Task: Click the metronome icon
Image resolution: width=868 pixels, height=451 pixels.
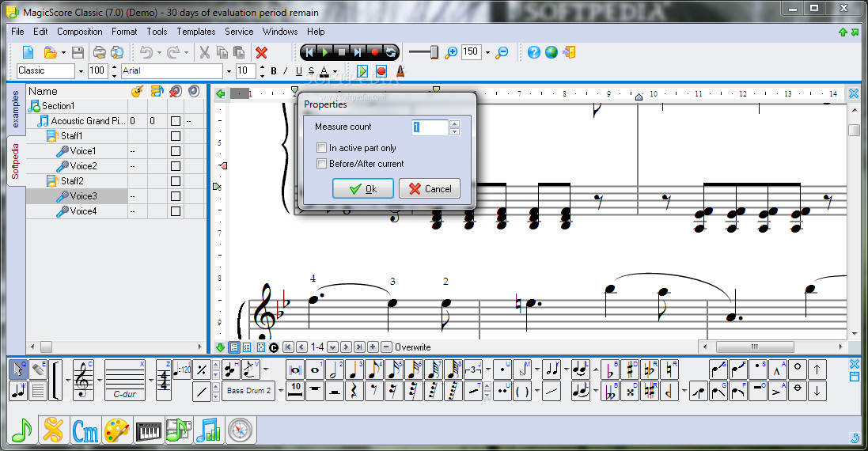Action: tap(400, 71)
